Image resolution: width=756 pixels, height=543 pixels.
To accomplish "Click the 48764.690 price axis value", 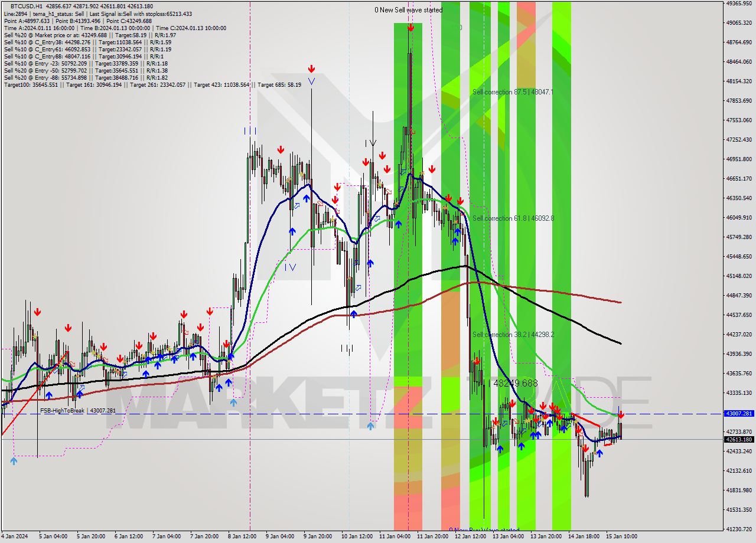I will coord(739,42).
